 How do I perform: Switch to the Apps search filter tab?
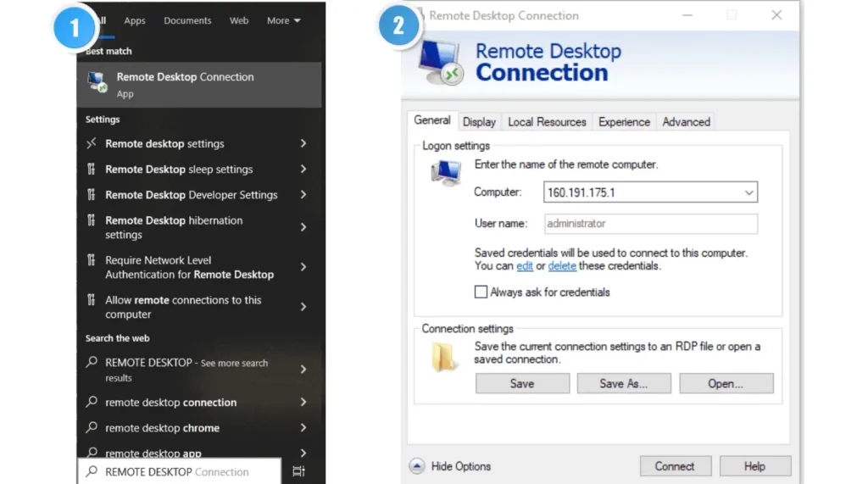(135, 20)
